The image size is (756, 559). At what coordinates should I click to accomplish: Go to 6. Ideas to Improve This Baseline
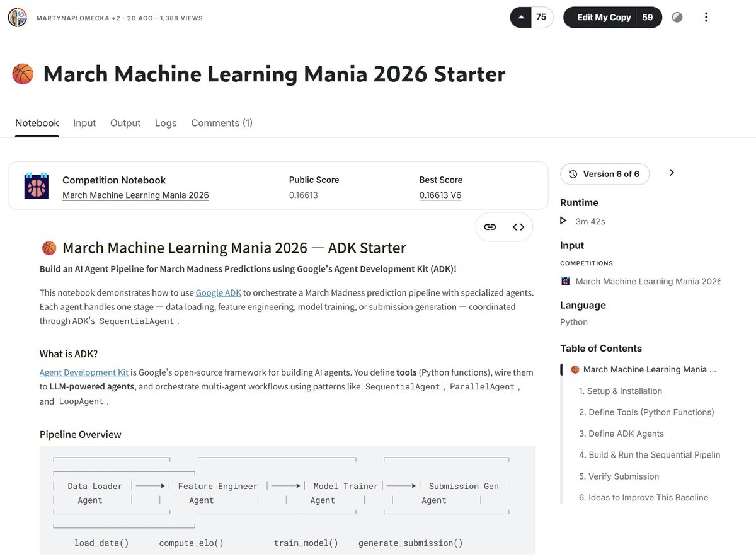point(643,497)
